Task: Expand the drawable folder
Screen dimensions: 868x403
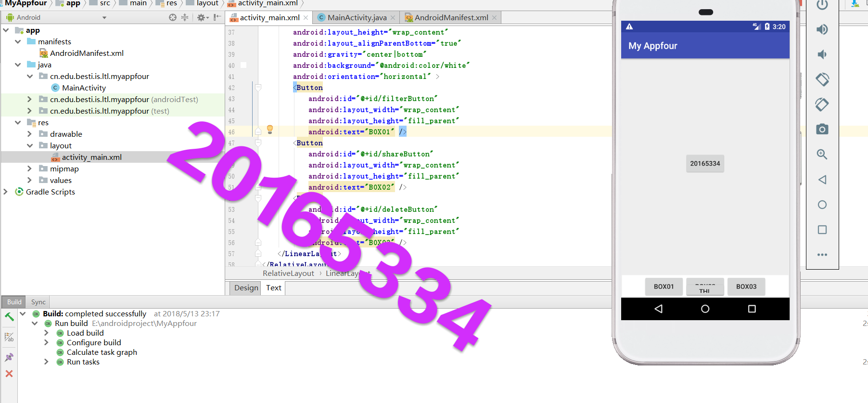Action: coord(29,134)
